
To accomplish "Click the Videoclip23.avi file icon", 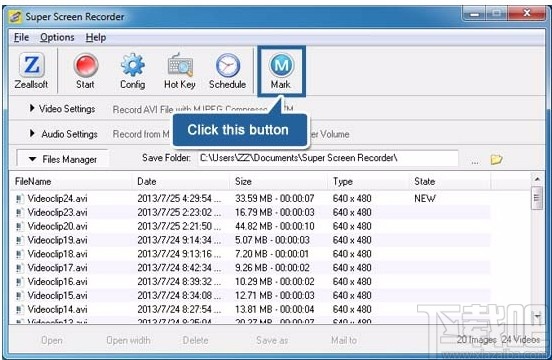I will tap(20, 212).
